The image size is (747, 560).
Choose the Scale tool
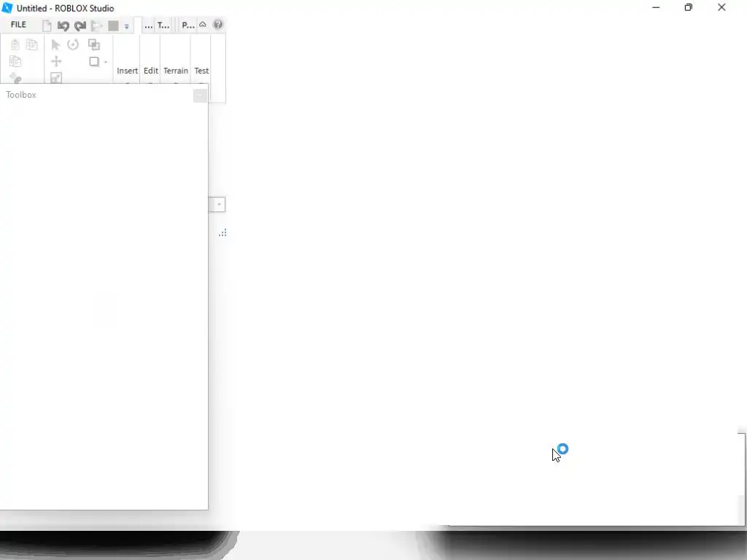56,78
